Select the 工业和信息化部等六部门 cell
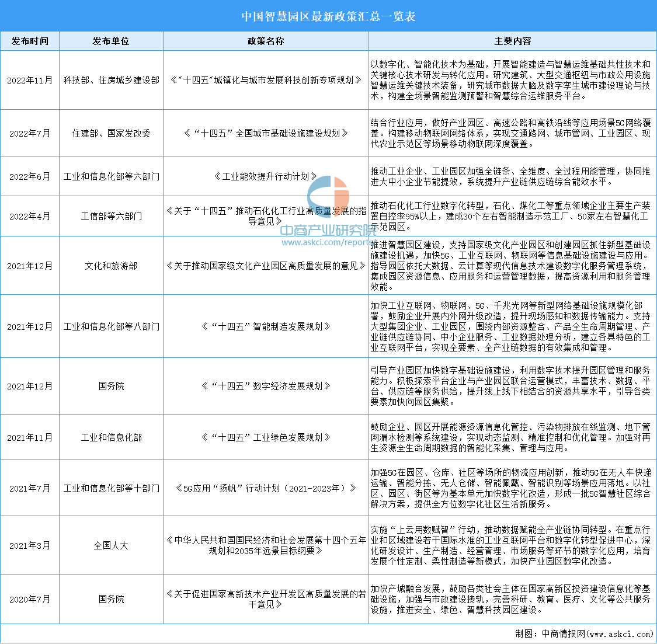657x644 pixels. tap(111, 176)
